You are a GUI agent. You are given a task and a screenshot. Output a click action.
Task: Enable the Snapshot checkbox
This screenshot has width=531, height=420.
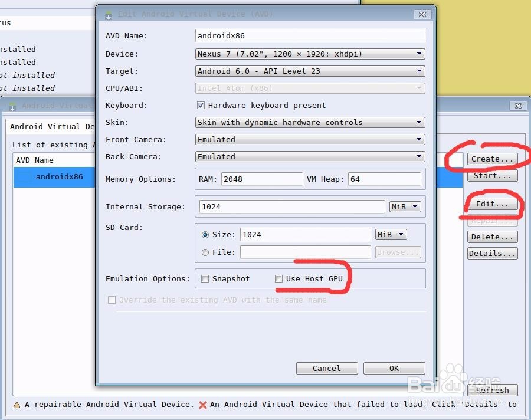[x=205, y=279]
